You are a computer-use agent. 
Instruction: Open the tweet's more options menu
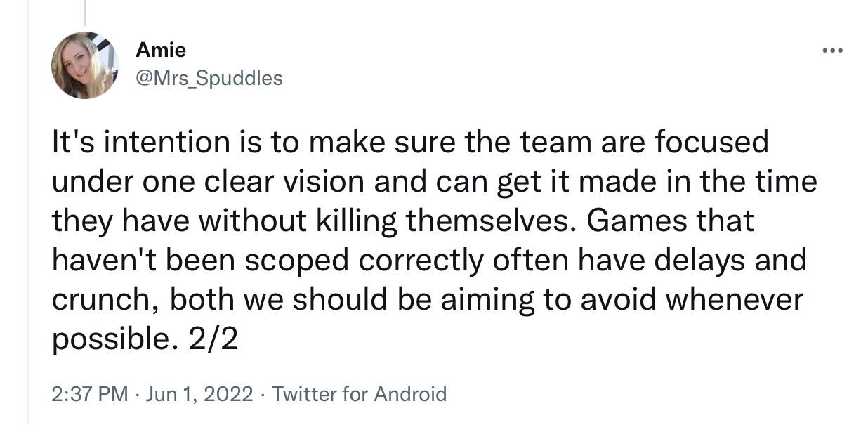point(832,51)
